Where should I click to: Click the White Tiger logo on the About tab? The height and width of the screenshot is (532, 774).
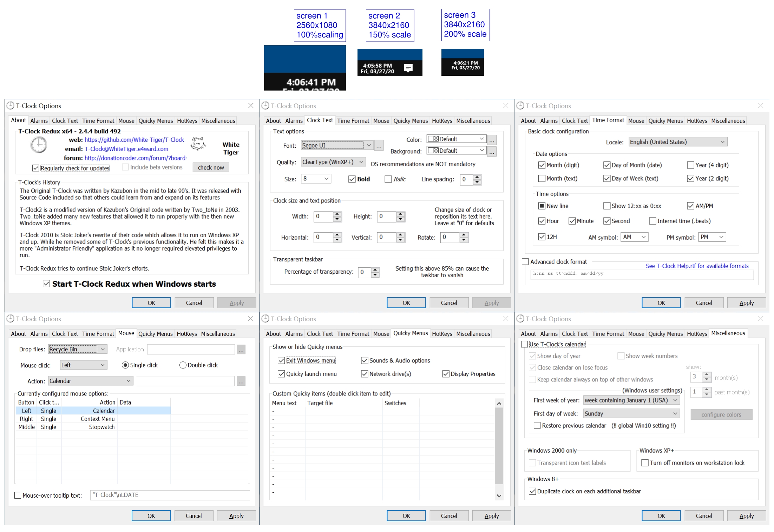pyautogui.click(x=198, y=143)
